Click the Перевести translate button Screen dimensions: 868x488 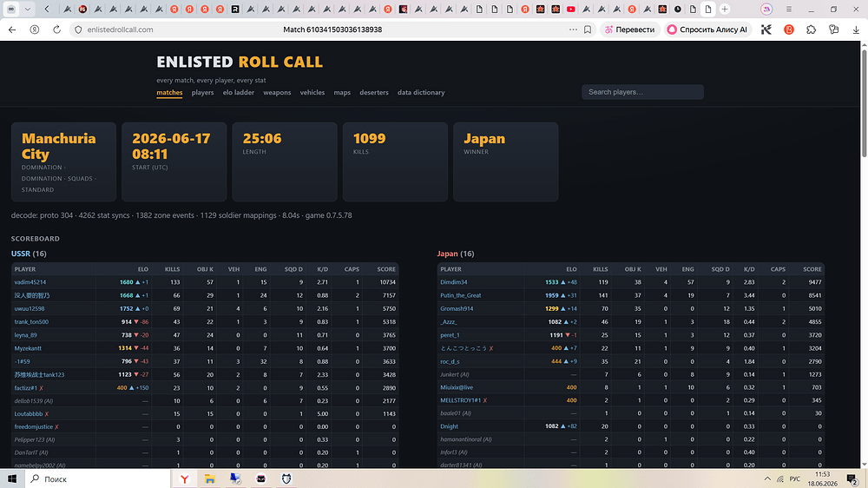630,30
